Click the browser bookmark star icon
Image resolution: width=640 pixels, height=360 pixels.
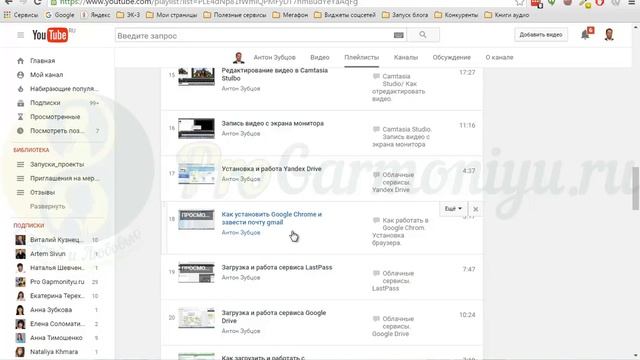tap(520, 2)
